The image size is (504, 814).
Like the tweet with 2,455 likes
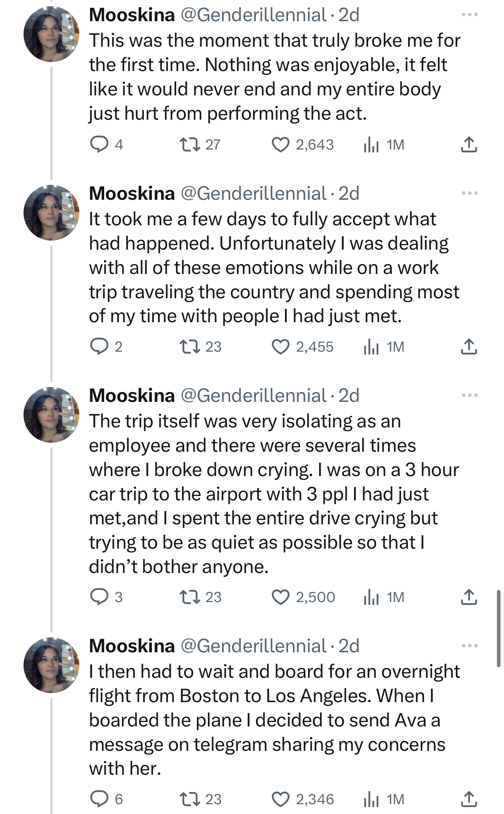(x=280, y=347)
